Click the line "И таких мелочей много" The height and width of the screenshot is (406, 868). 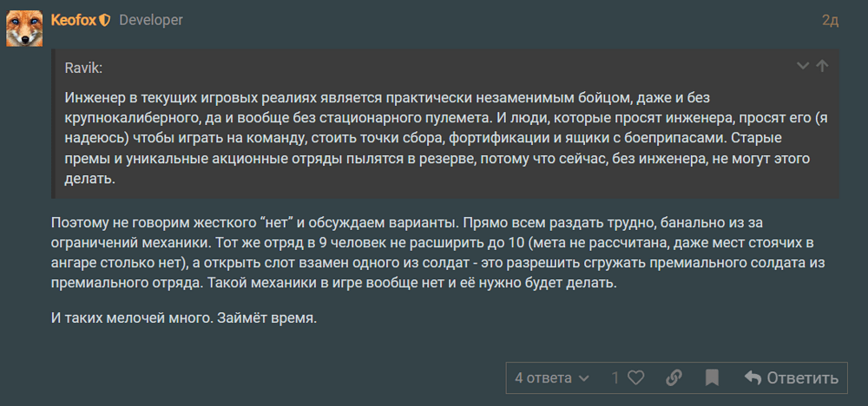click(184, 318)
